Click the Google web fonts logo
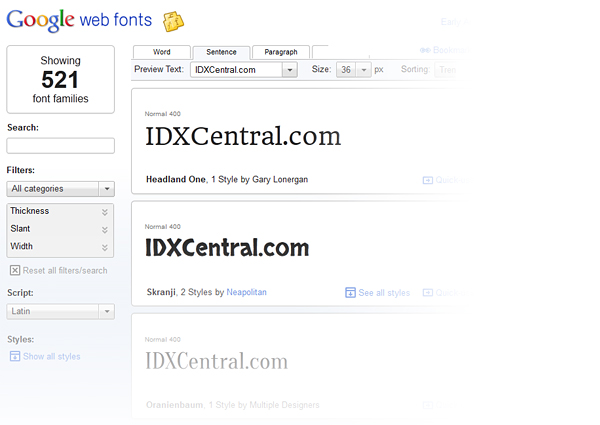The image size is (600, 425). coord(79,21)
